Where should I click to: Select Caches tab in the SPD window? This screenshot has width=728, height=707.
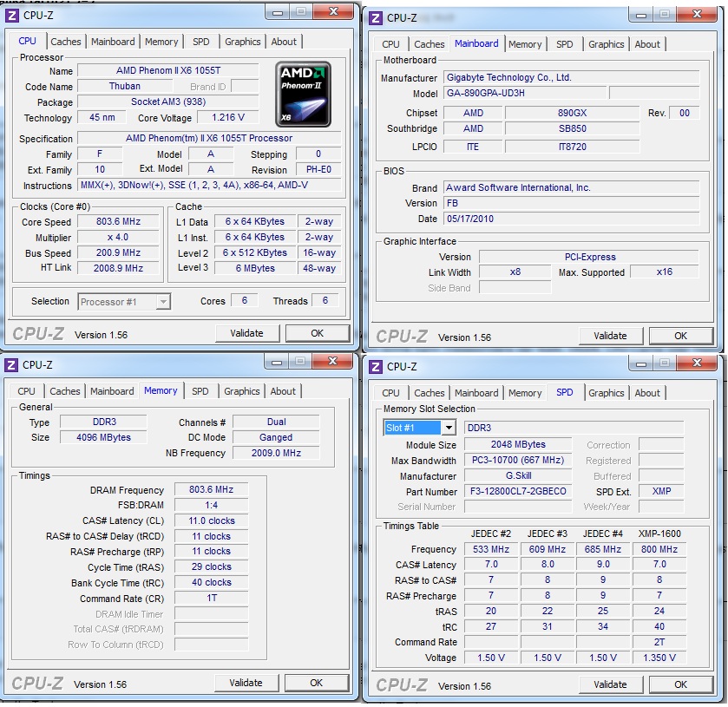[x=429, y=393]
